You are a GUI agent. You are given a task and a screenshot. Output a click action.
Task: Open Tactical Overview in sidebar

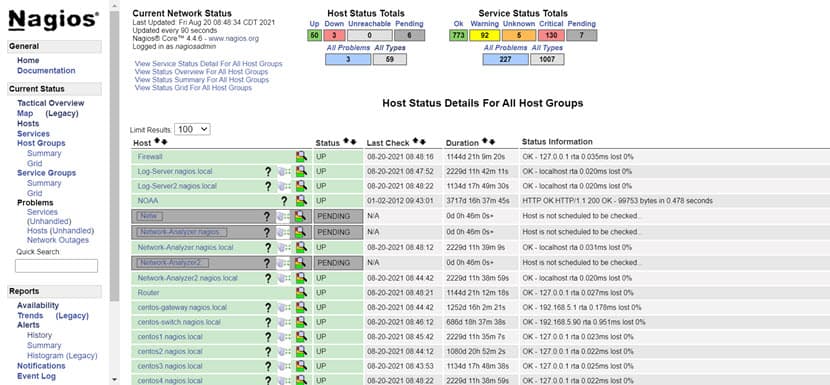click(x=50, y=103)
